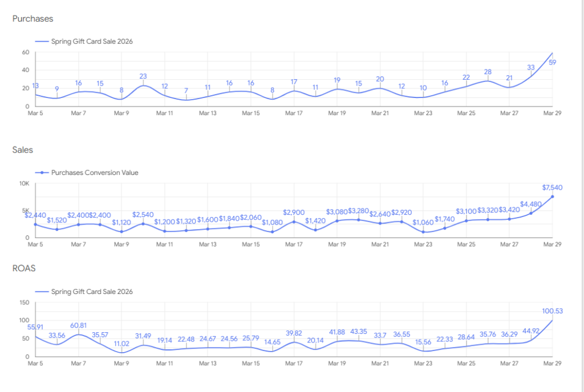This screenshot has height=392, width=584.
Task: Click the Sales chart title
Action: (x=23, y=150)
